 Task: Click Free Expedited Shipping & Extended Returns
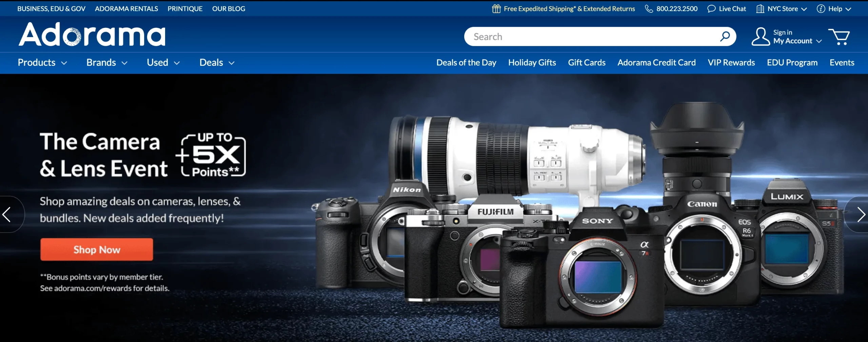coord(569,9)
